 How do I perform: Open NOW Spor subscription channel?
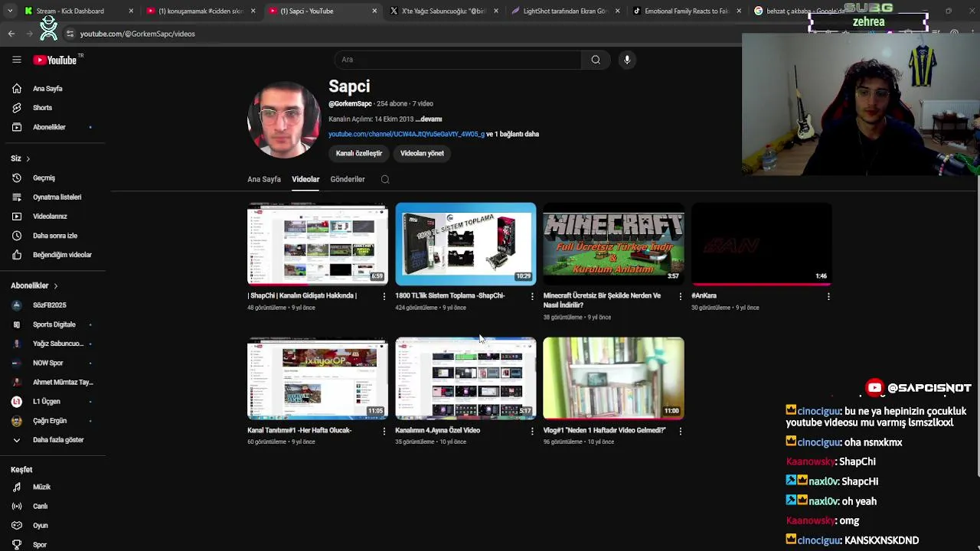(x=47, y=363)
